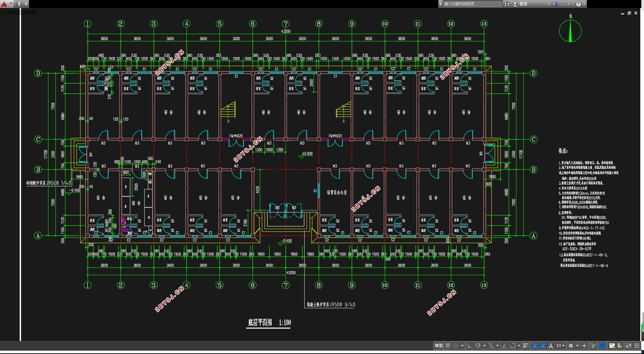This screenshot has height=354, width=644.
Task: Click the binoculars search icon
Action: coord(507,4)
